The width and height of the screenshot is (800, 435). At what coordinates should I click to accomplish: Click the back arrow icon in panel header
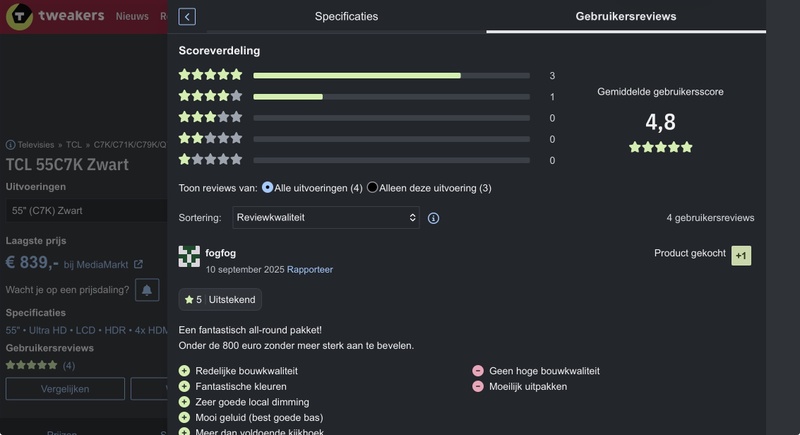187,16
